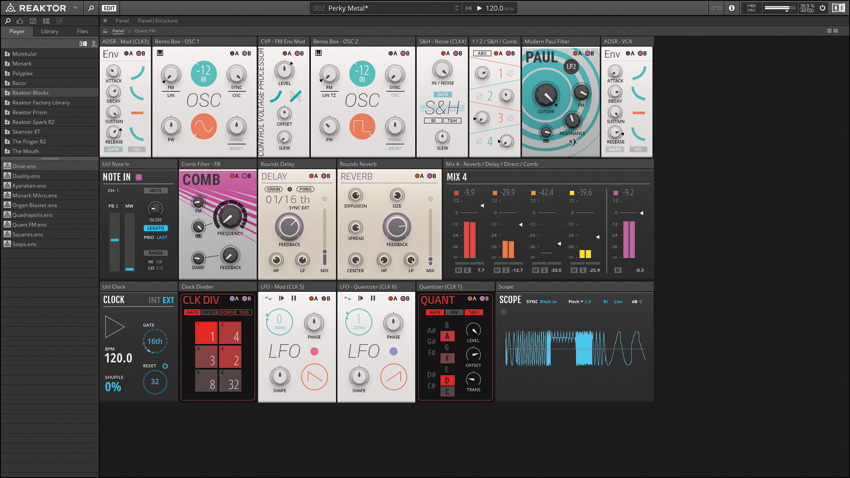Select the sine waveform icon on OSC 1
Screen dimensions: 850x478
pos(203,127)
